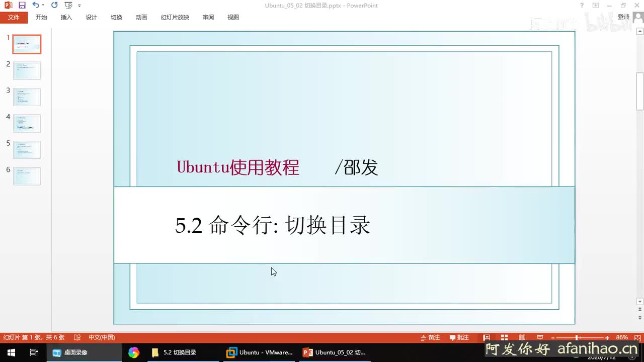The image size is (644, 362).
Task: Switch to Ubuntu - VMware taskbar window
Action: click(x=260, y=352)
